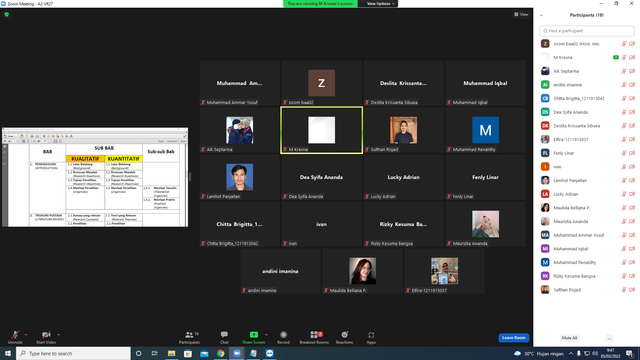Open Breakout Rooms
Viewport: 640px width, 360px height.
pyautogui.click(x=314, y=337)
